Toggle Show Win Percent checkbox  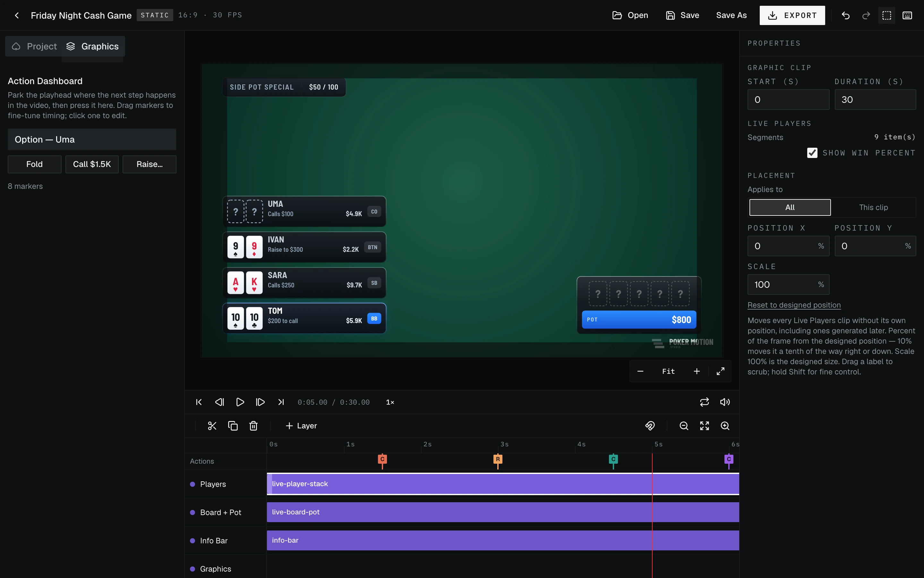[x=812, y=153]
